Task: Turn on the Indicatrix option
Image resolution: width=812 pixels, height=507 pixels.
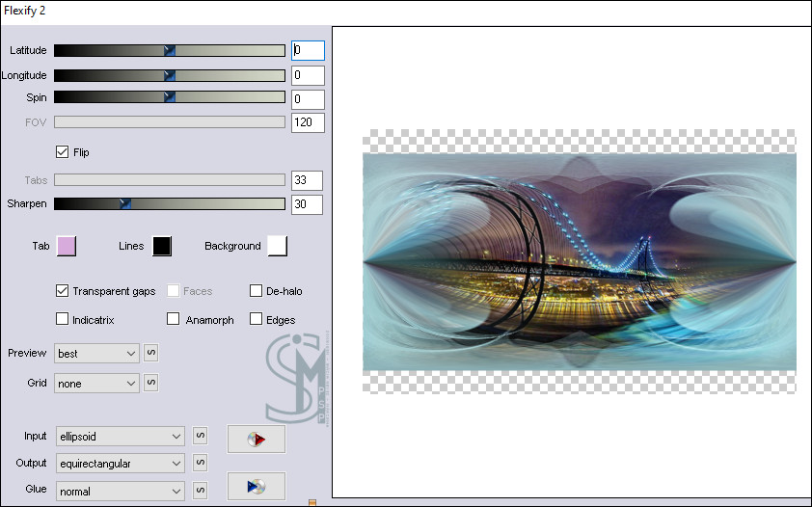Action: [63, 320]
